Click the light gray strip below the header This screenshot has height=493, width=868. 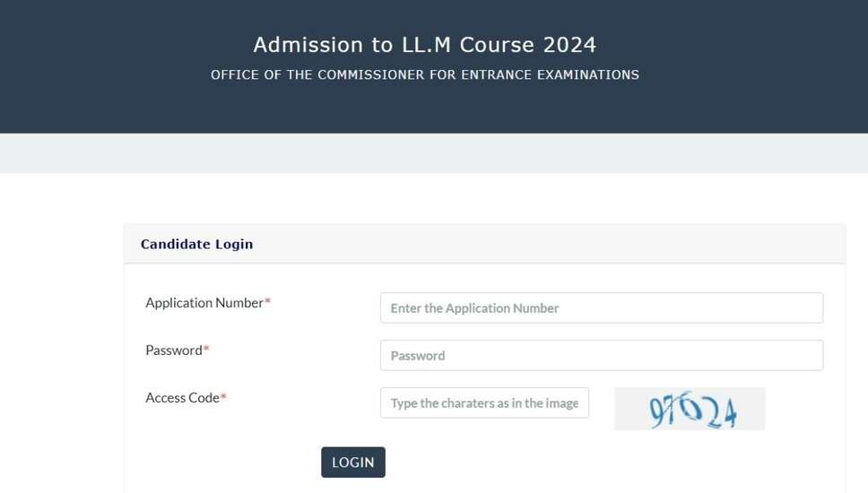click(434, 153)
